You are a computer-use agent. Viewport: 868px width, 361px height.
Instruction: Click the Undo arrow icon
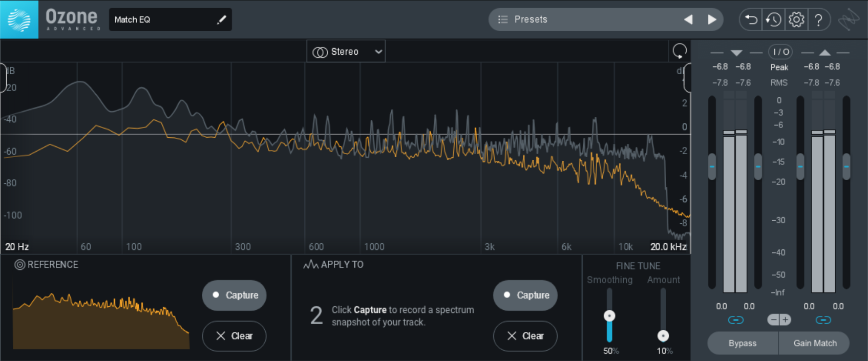pos(751,20)
